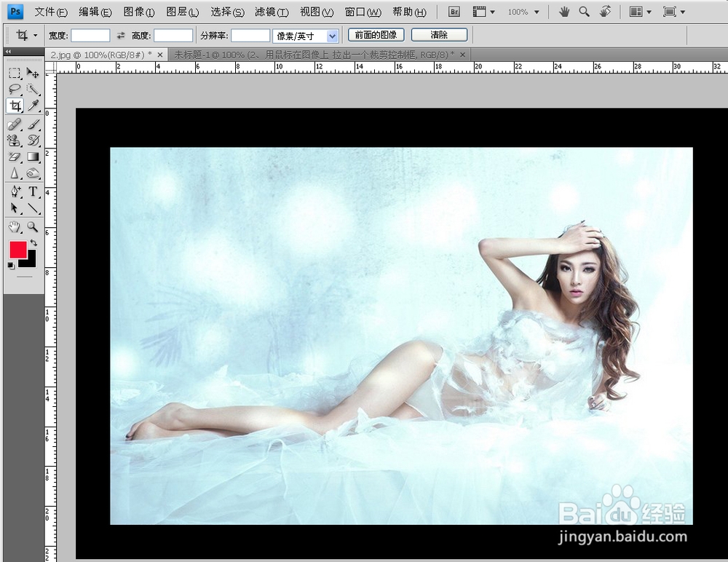Screen dimensions: 728x562
Task: Select the Brush tool
Action: pyautogui.click(x=33, y=124)
